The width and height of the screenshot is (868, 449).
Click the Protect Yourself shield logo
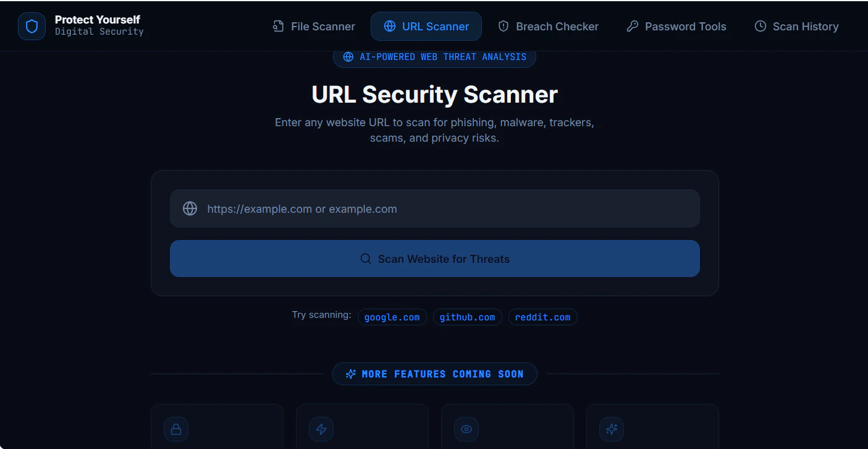[x=31, y=25]
